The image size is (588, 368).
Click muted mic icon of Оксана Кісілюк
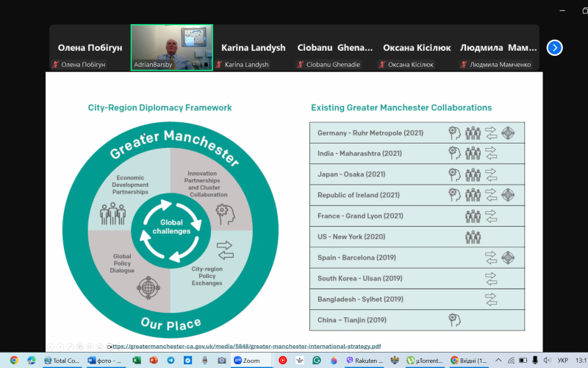(382, 65)
